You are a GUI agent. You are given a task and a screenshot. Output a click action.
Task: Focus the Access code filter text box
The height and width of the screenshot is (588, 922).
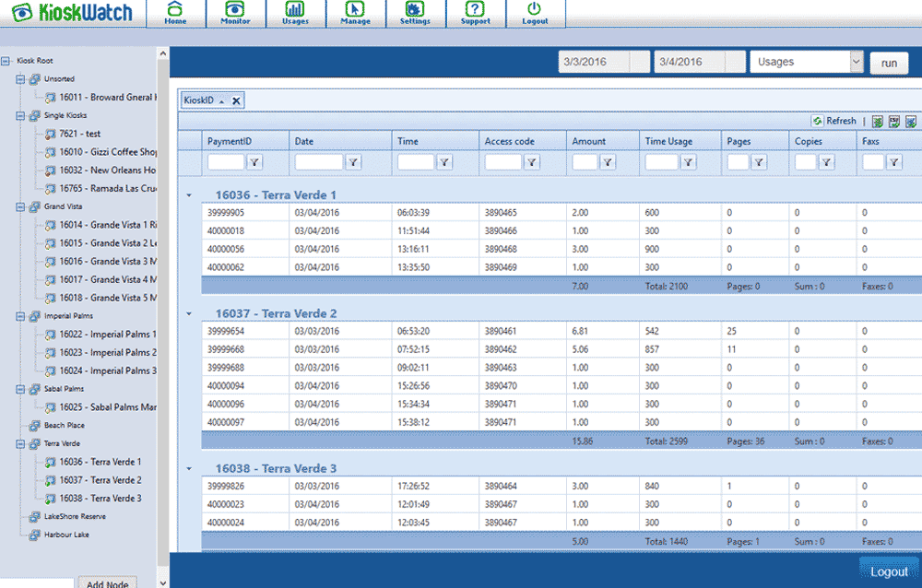point(503,162)
